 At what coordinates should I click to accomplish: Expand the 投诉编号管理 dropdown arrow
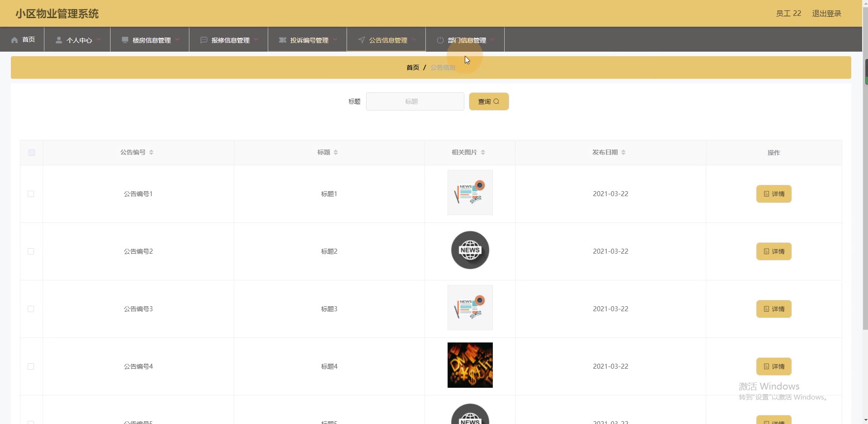(x=335, y=40)
